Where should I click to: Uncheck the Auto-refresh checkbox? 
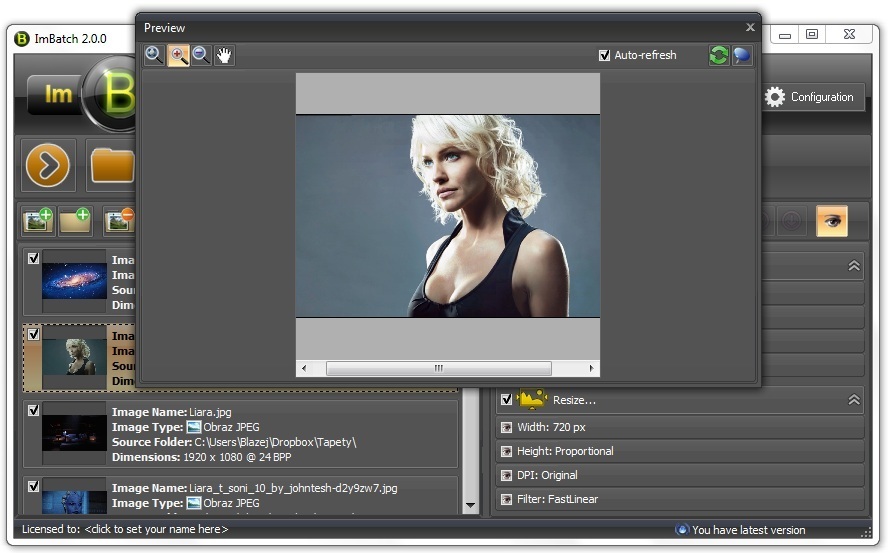[604, 55]
